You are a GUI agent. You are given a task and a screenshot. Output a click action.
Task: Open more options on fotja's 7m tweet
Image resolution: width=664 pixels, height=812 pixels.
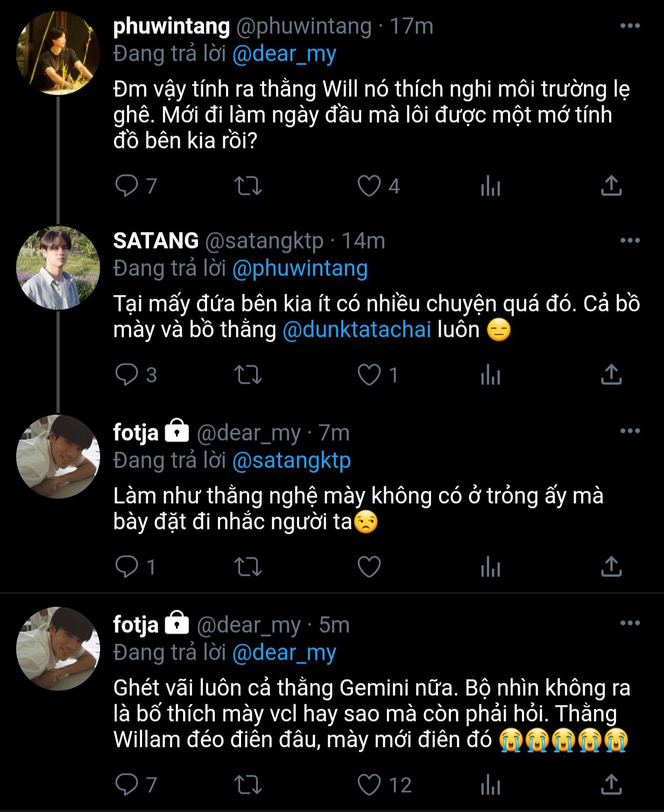point(630,431)
